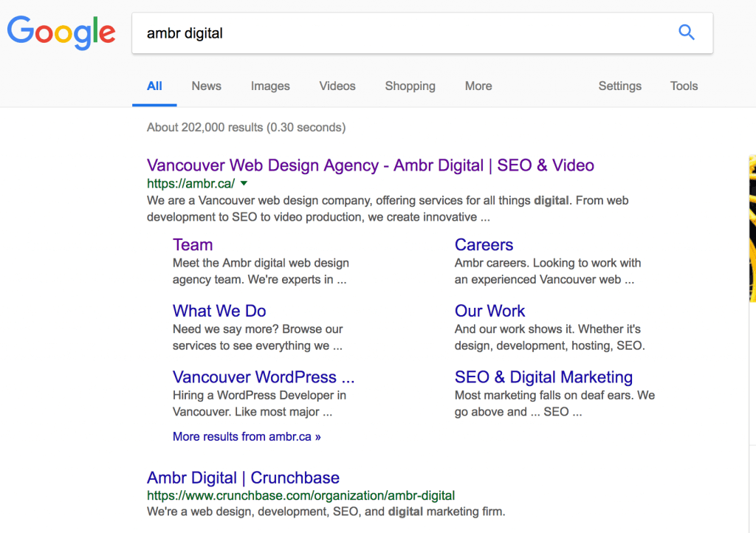Open the Settings menu
The width and height of the screenshot is (756, 533).
pos(619,86)
